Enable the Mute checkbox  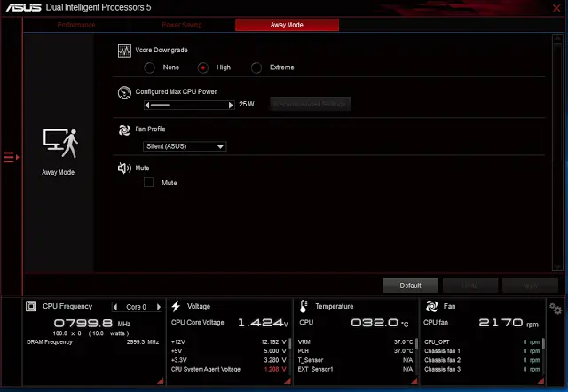pos(148,183)
